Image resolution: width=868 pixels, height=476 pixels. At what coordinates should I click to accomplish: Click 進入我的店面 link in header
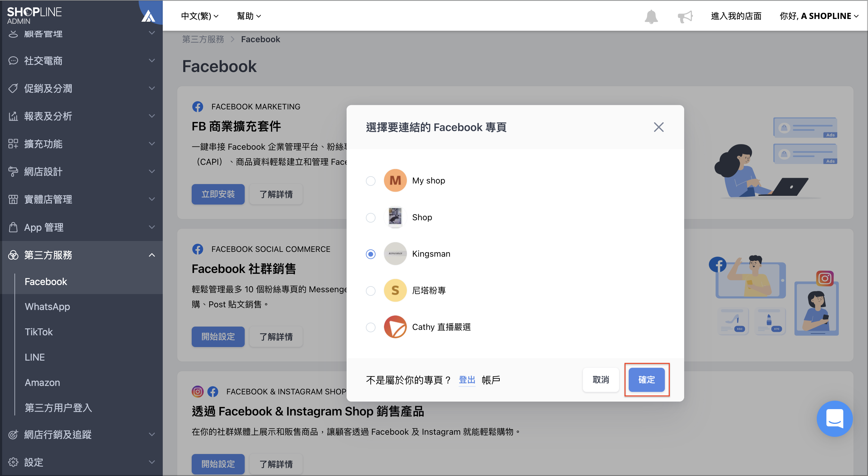736,16
